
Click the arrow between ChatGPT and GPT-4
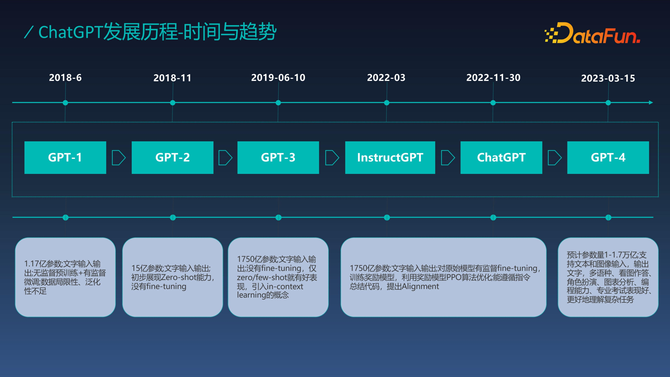[555, 158]
